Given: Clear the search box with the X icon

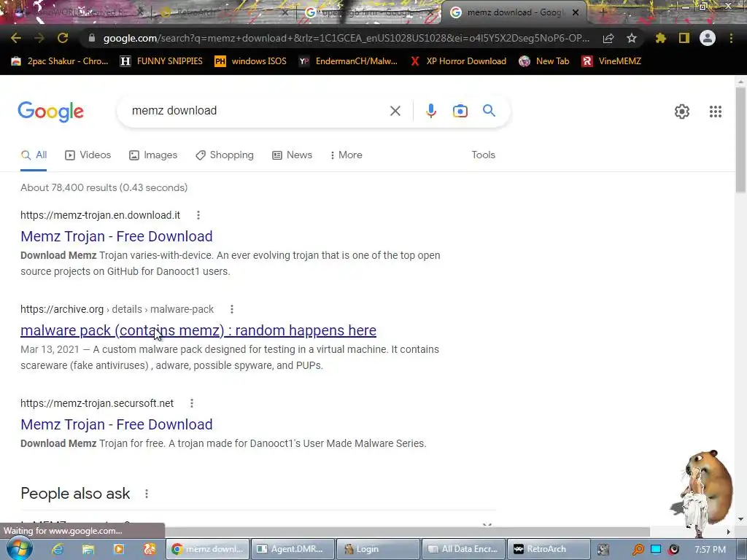Looking at the screenshot, I should coord(395,111).
